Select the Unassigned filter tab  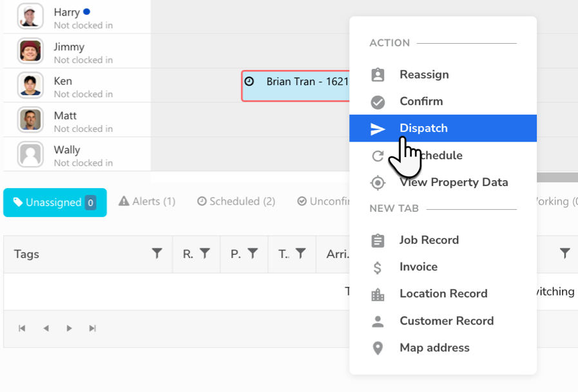click(x=55, y=201)
